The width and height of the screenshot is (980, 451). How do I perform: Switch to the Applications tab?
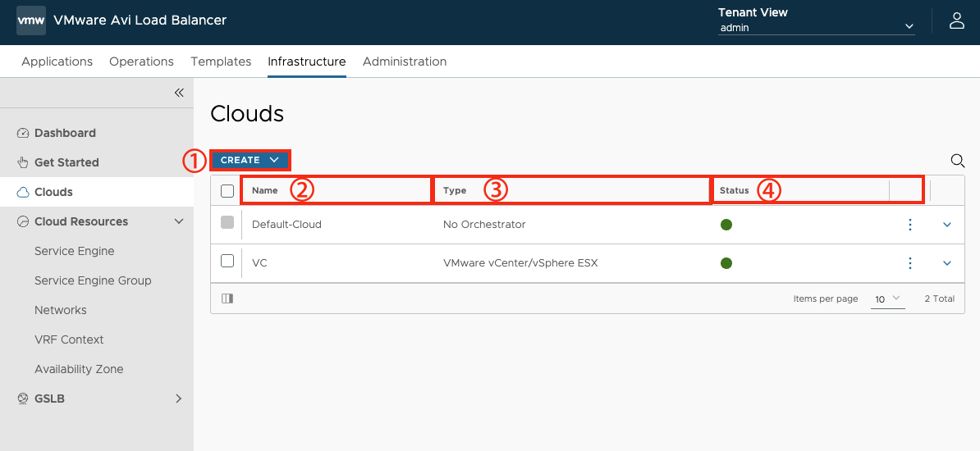57,61
